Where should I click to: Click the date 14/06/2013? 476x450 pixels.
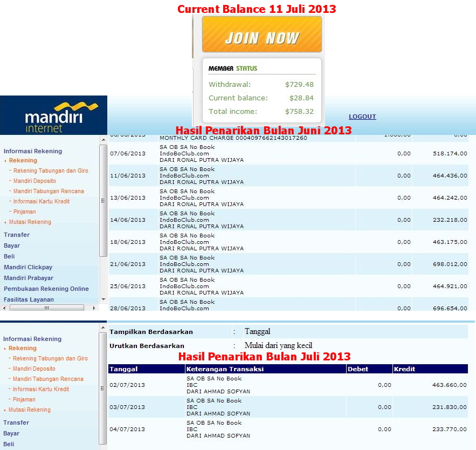(x=128, y=220)
